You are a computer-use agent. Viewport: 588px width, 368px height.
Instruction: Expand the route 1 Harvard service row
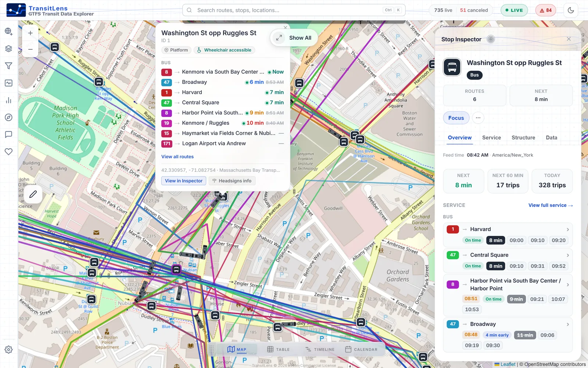coord(508,234)
